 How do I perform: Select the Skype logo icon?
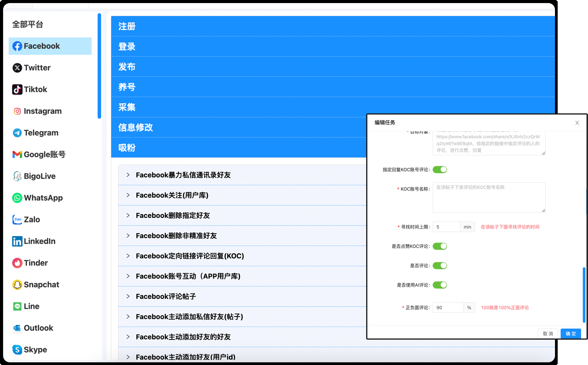coord(17,350)
